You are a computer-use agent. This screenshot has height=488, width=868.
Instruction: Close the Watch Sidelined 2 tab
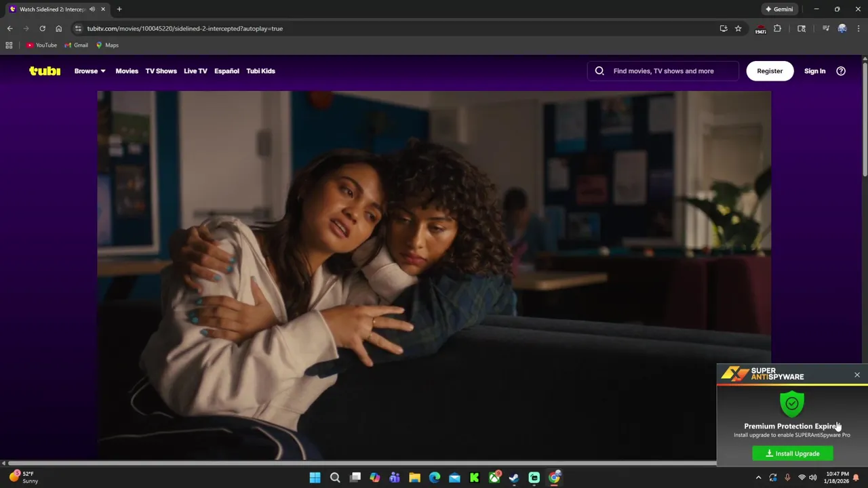tap(103, 9)
